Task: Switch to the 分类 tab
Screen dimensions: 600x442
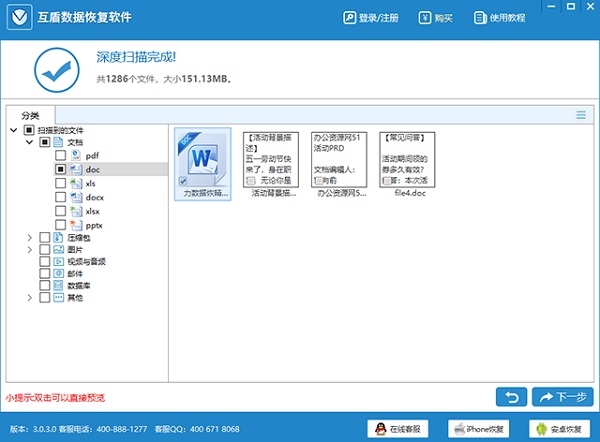Action: 30,116
